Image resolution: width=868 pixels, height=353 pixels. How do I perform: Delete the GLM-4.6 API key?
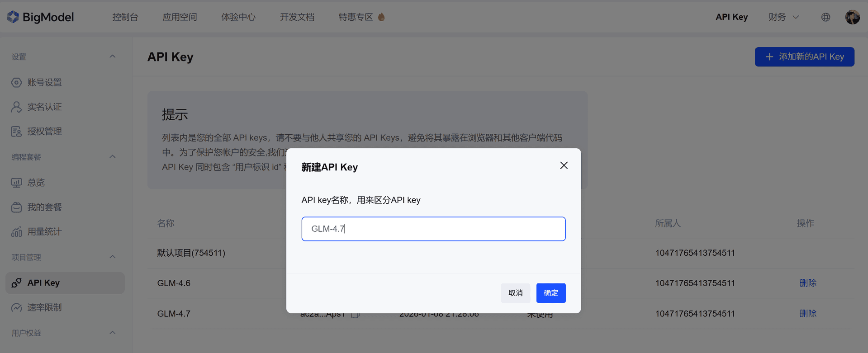point(807,283)
